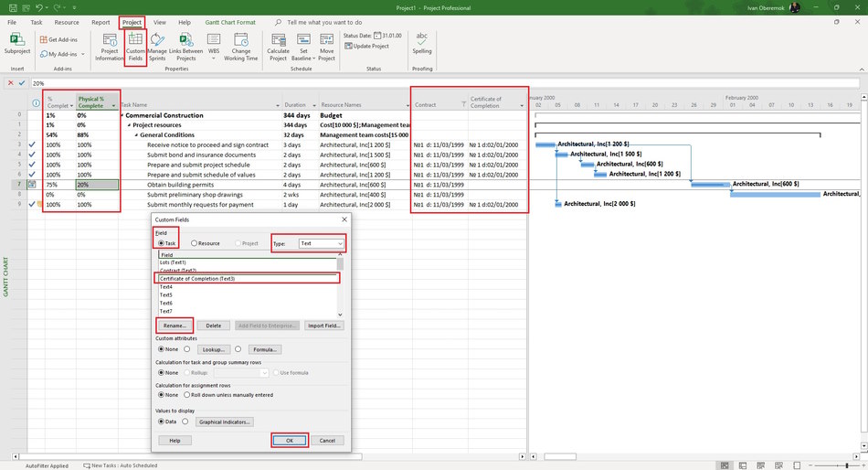The image size is (868, 470).
Task: Select Certificate of Completion (Text3) field
Action: 247,278
